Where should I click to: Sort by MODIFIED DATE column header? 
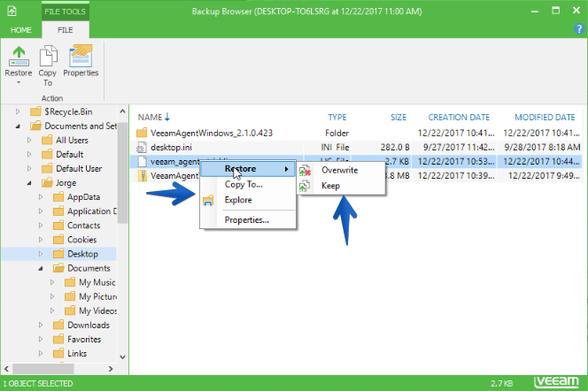point(545,118)
